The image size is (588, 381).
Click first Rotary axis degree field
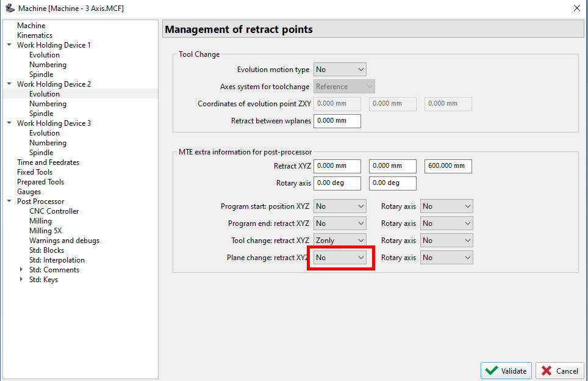point(337,183)
